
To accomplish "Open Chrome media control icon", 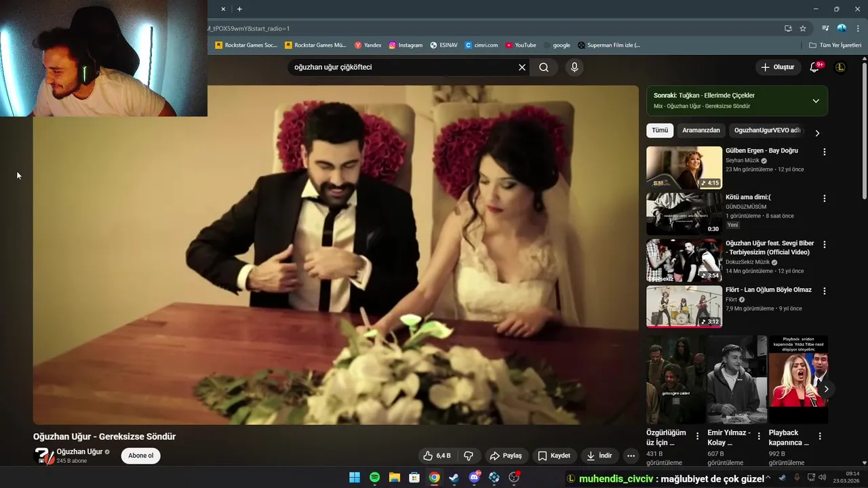I will point(825,28).
